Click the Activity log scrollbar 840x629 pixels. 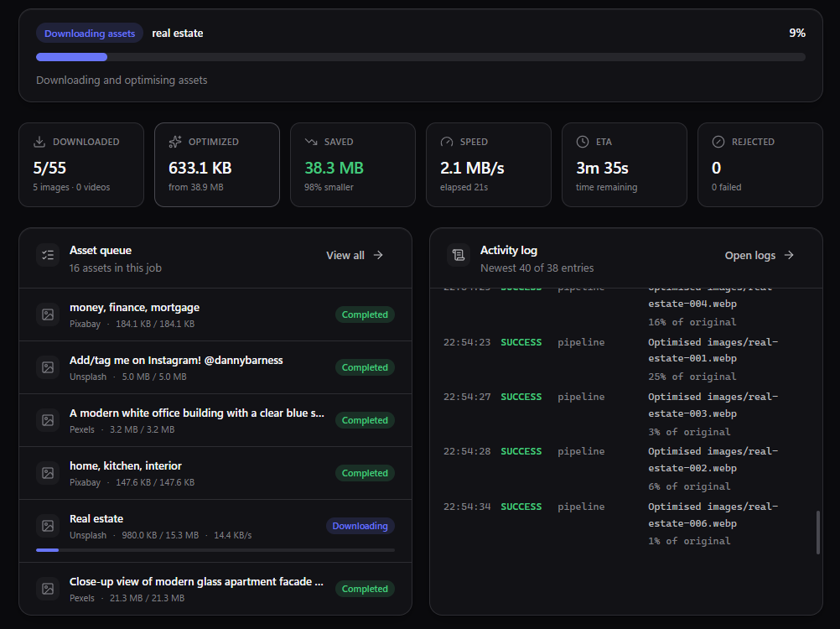(x=818, y=533)
